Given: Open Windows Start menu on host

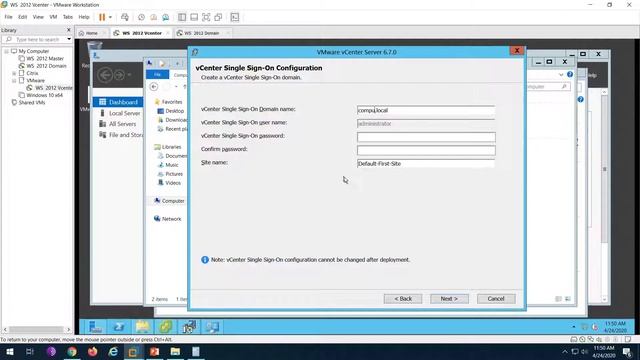Looking at the screenshot, I should [9, 351].
